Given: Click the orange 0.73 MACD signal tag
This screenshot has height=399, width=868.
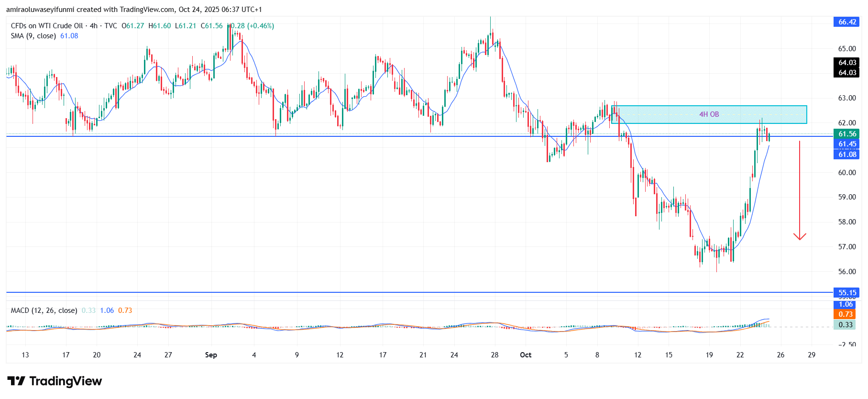Looking at the screenshot, I should coord(846,314).
